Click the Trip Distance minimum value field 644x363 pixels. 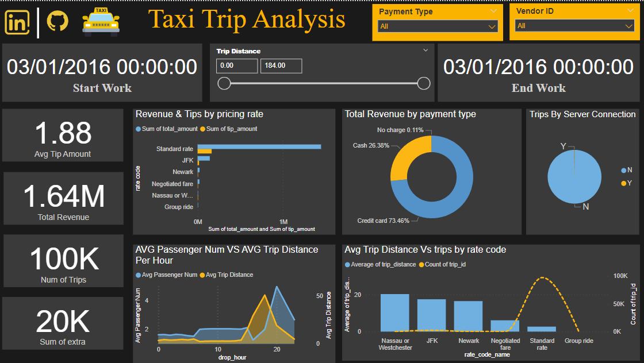click(x=237, y=66)
